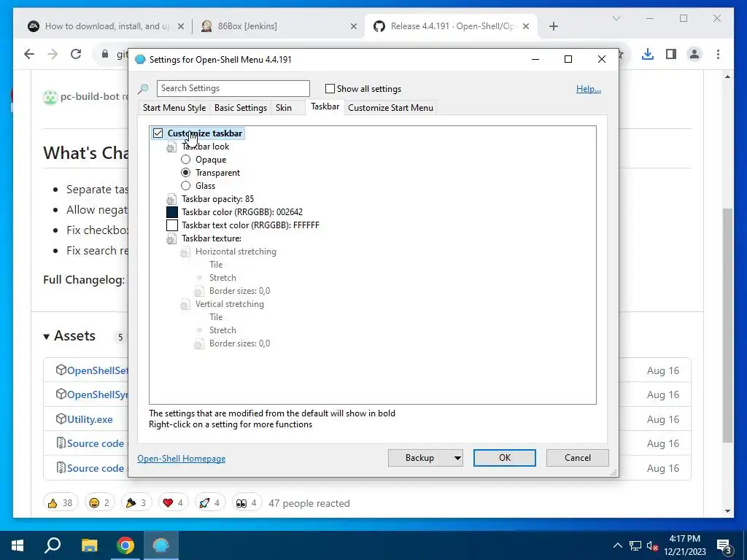The width and height of the screenshot is (747, 560).
Task: Switch to the Basic Settings tab
Action: coord(241,108)
